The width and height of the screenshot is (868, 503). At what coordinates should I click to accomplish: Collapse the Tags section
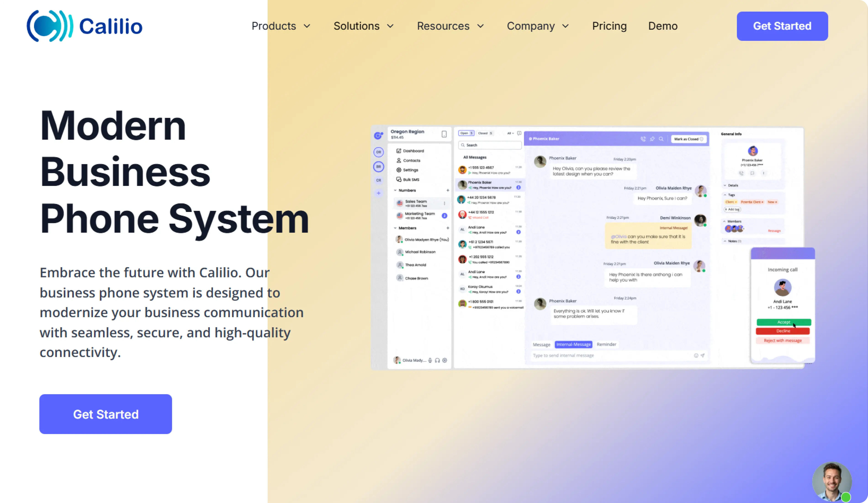725,195
